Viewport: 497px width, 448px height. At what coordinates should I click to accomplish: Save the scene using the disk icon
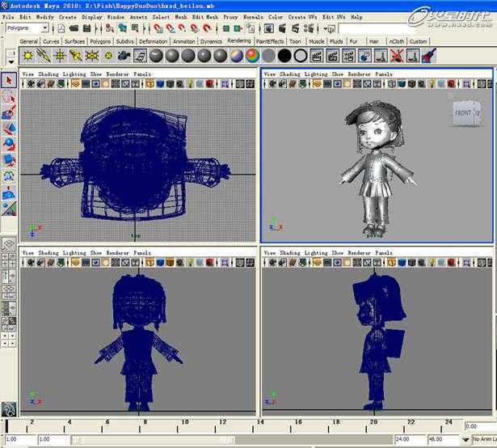(x=86, y=29)
